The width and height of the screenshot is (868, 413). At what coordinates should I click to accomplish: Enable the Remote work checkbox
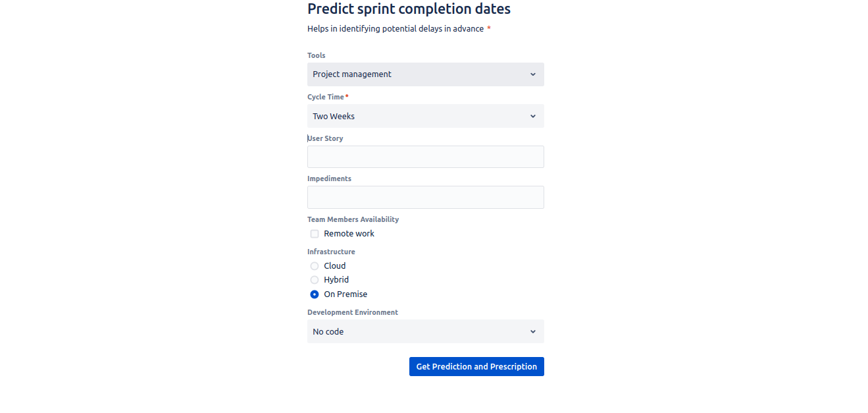(315, 234)
